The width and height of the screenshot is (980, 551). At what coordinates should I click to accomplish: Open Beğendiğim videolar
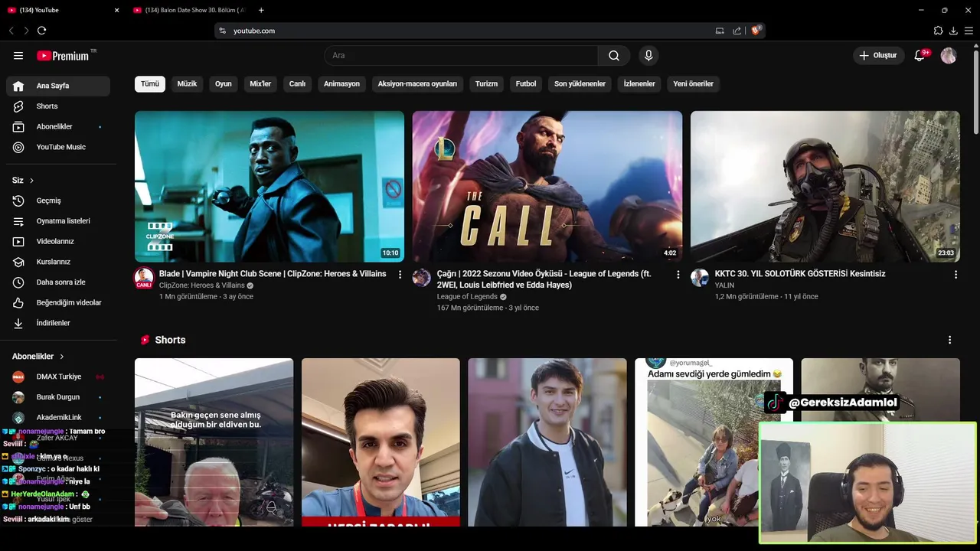pos(58,302)
